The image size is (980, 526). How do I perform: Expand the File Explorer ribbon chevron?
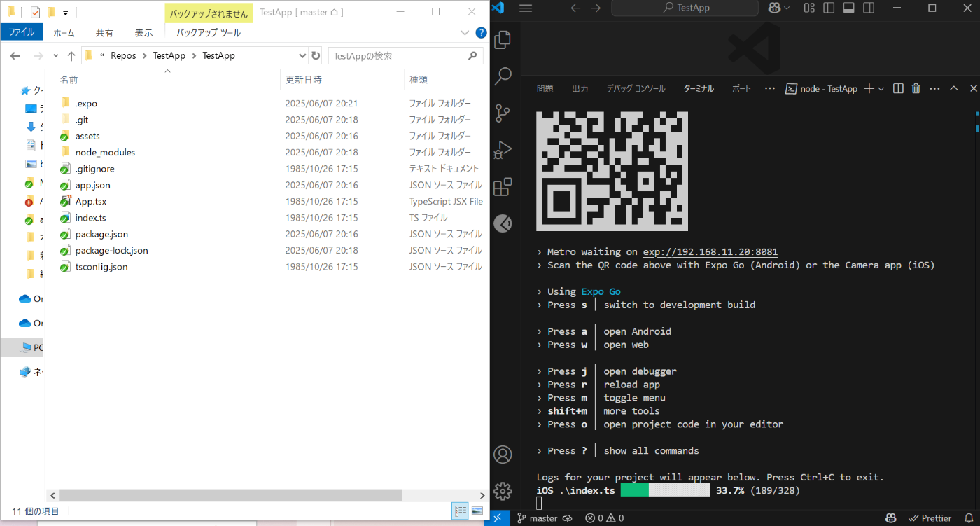tap(465, 32)
